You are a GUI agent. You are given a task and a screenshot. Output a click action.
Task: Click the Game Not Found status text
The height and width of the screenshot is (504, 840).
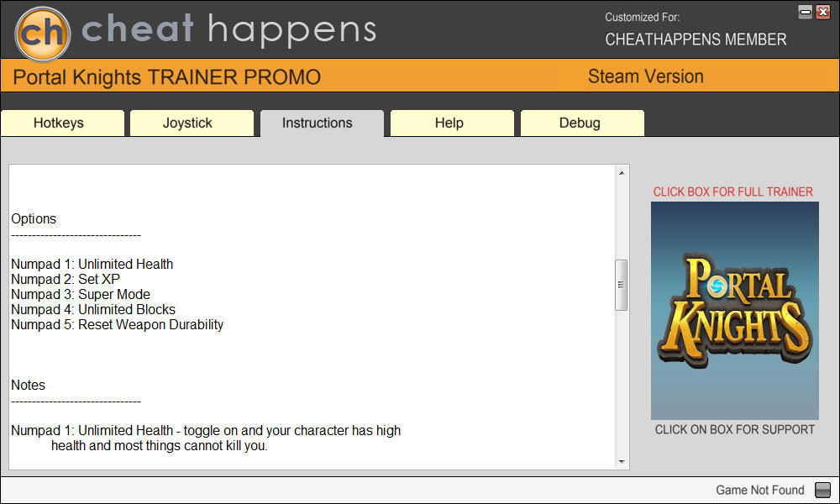pyautogui.click(x=759, y=490)
